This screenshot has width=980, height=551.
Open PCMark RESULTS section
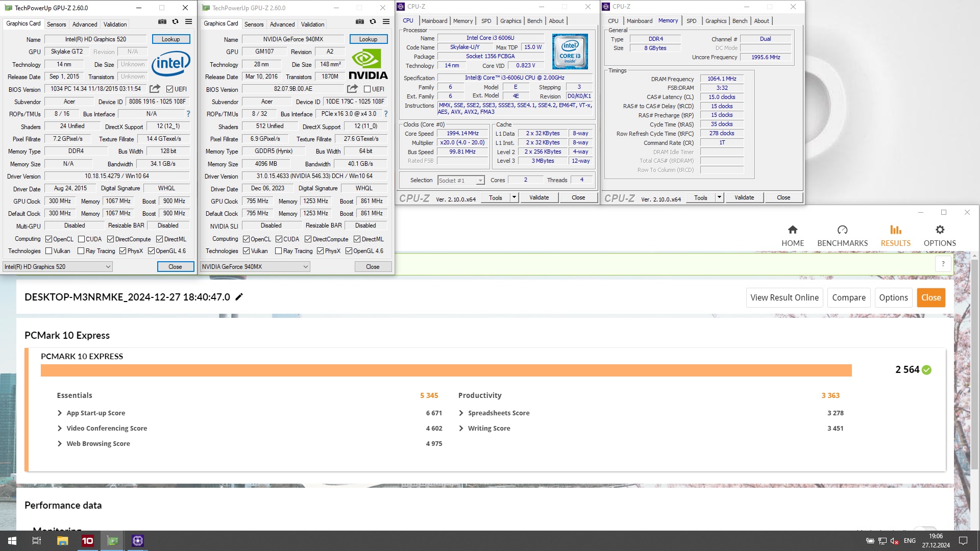pos(895,236)
